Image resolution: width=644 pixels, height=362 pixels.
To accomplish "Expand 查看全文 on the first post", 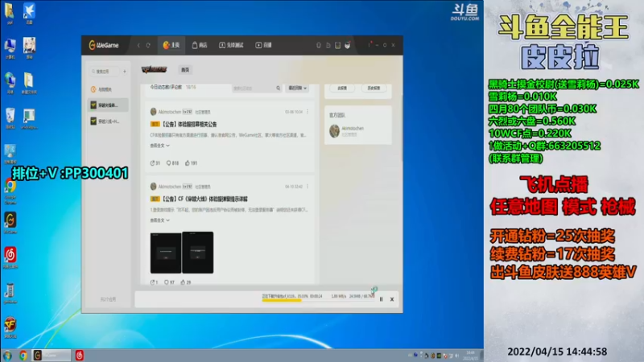I will [159, 146].
